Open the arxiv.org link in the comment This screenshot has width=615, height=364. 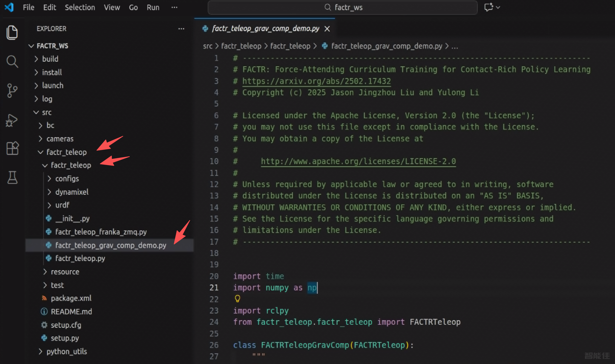coord(316,81)
